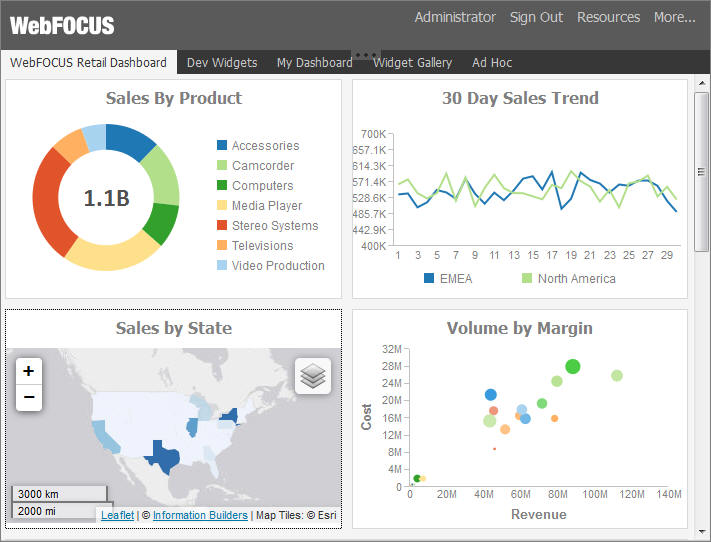Click the Camcorder legend swatch

[222, 165]
